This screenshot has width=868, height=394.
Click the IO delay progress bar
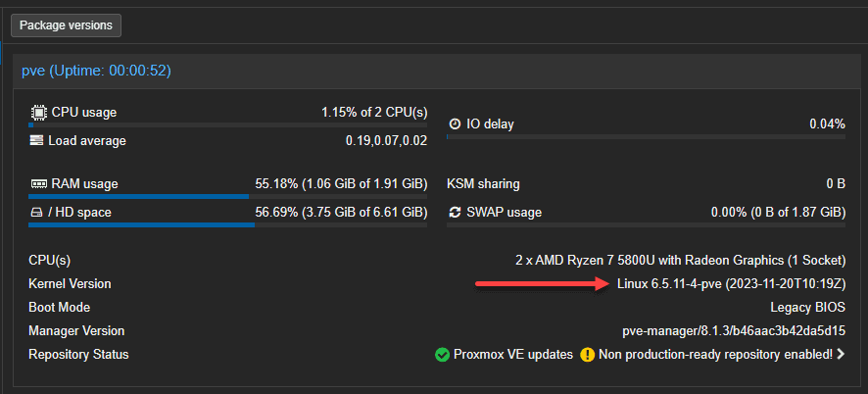point(646,137)
